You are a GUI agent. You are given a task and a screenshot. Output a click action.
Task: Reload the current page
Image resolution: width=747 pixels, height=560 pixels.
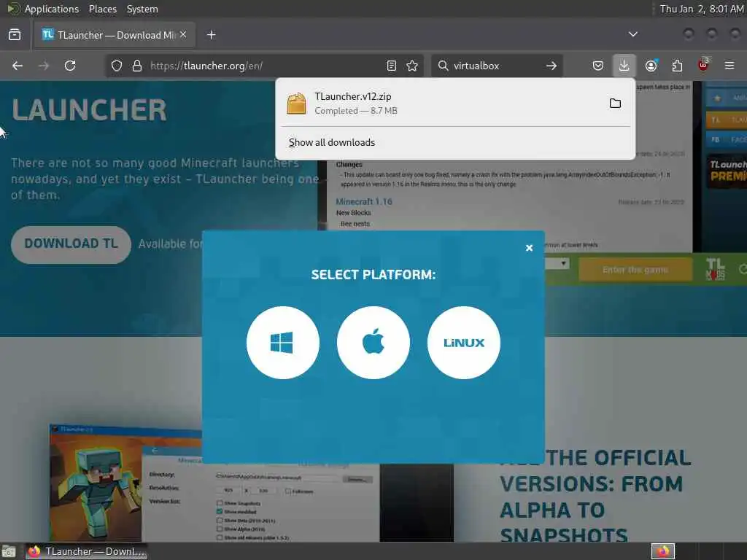[70, 66]
